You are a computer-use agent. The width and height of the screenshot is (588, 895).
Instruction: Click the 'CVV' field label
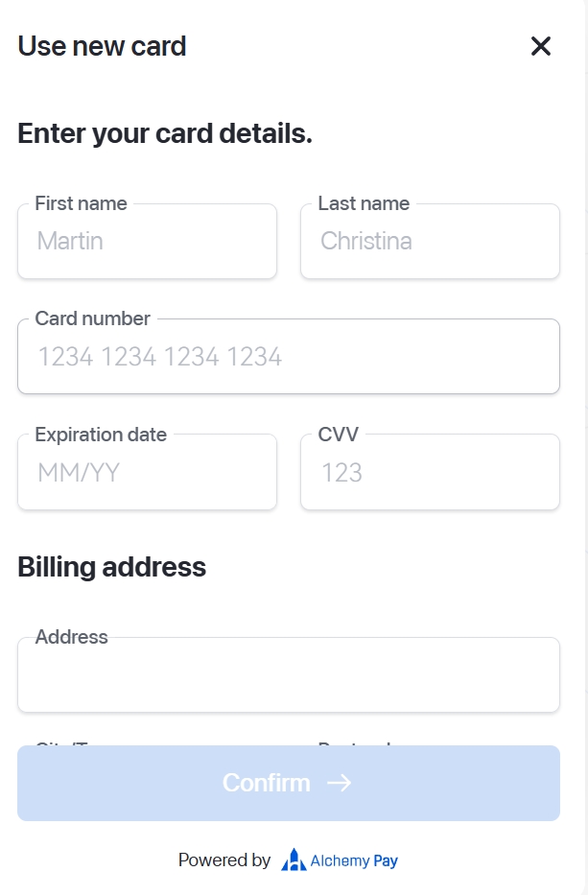pos(338,435)
